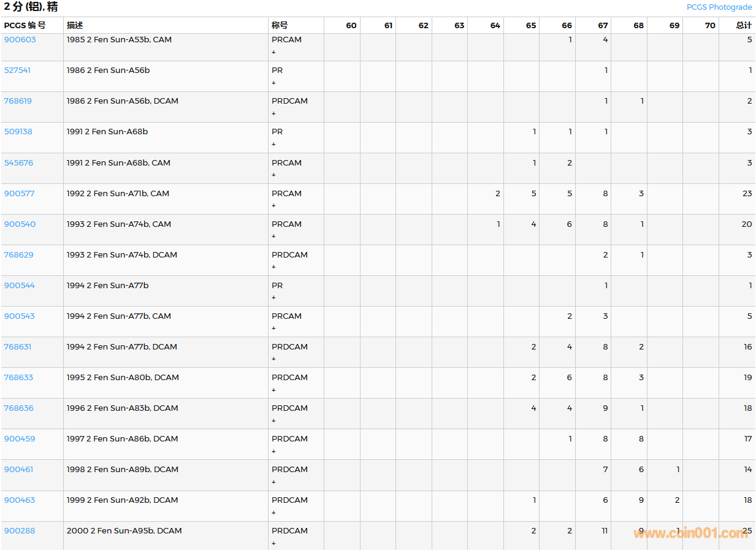Screen dimensions: 756x550
Task: Expand plus sign for 1999 A92b DCAM
Action: (273, 513)
